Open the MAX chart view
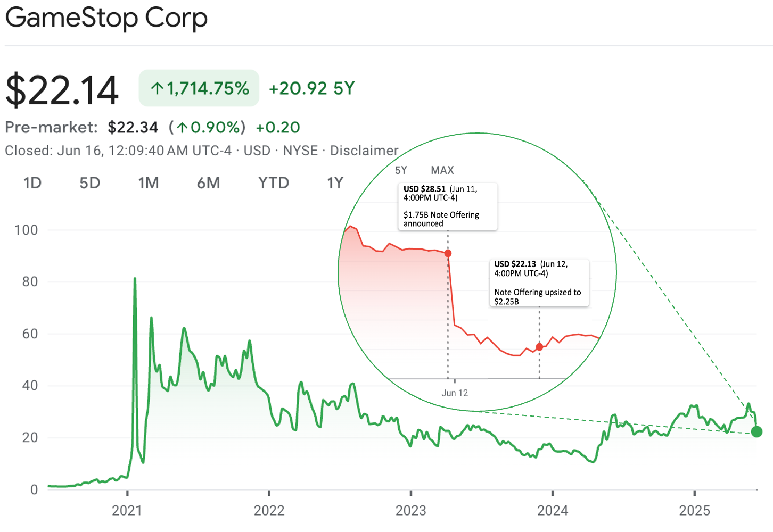773x532 pixels. pos(441,170)
